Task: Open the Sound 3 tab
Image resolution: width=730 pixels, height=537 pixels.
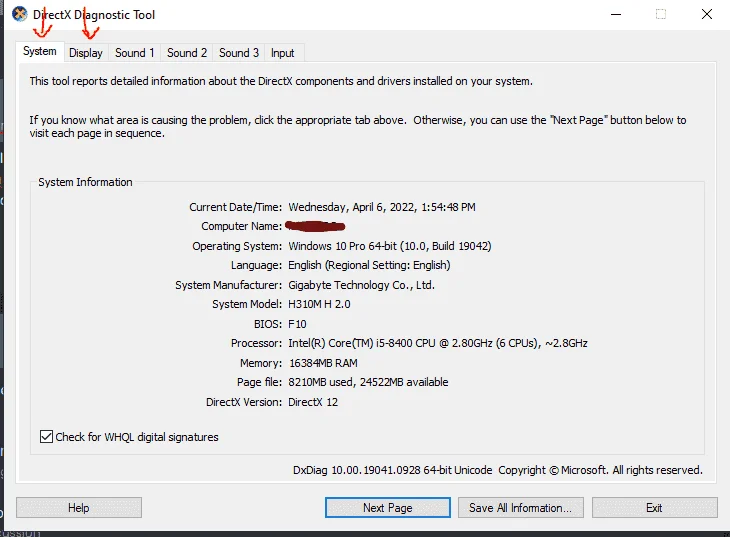Action: click(239, 53)
